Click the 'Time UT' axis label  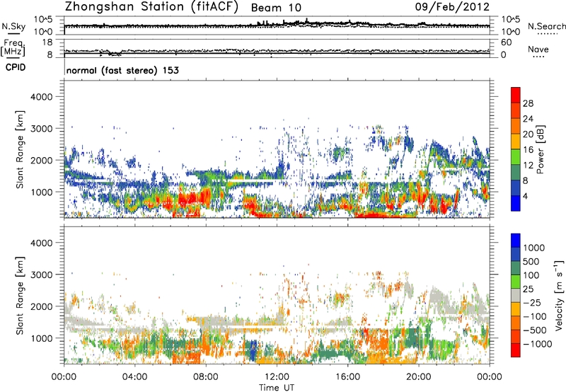[277, 388]
